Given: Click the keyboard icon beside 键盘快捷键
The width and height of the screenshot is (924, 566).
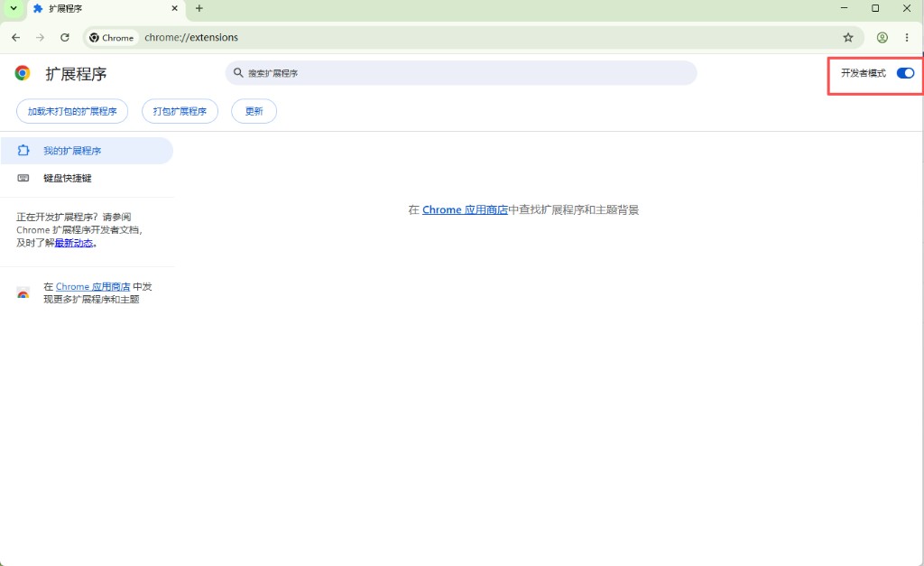Looking at the screenshot, I should pos(23,178).
